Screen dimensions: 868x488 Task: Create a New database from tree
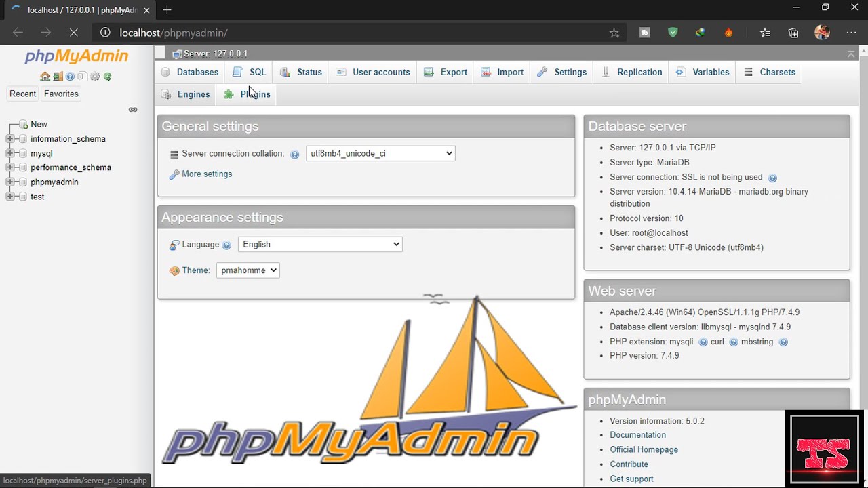coord(39,124)
